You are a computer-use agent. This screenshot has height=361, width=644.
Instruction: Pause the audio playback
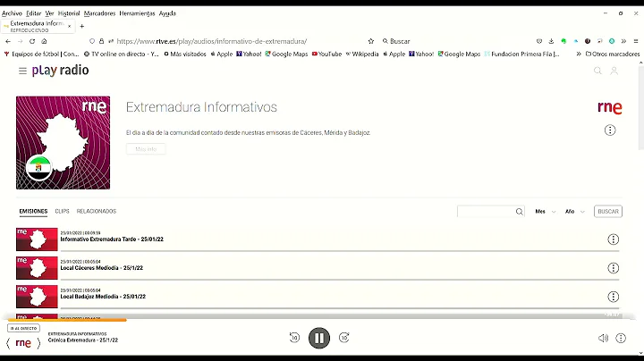[x=319, y=338]
